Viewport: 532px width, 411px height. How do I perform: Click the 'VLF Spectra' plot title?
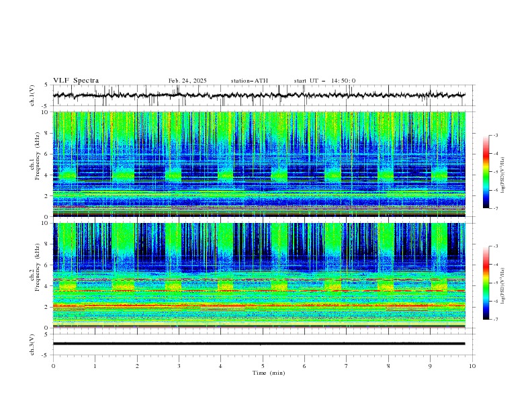pos(76,81)
